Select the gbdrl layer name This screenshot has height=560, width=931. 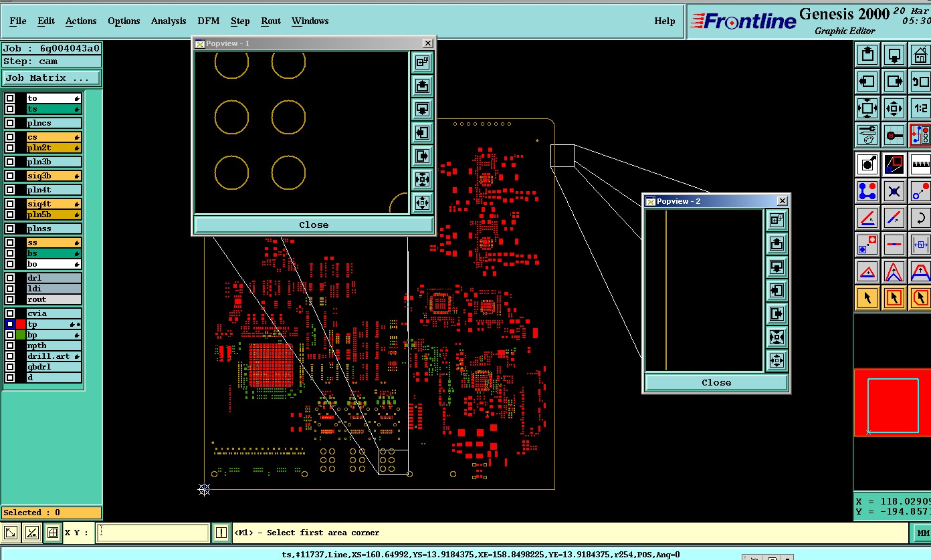[x=54, y=367]
